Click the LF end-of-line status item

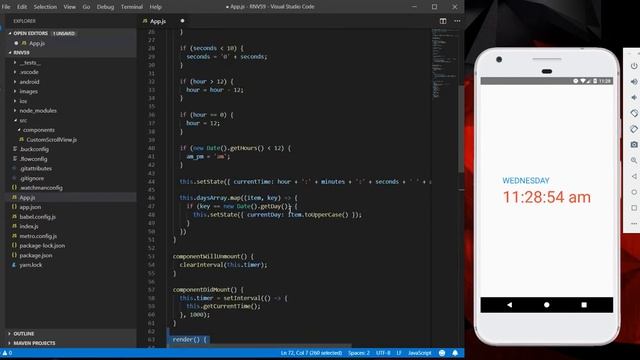coord(399,353)
